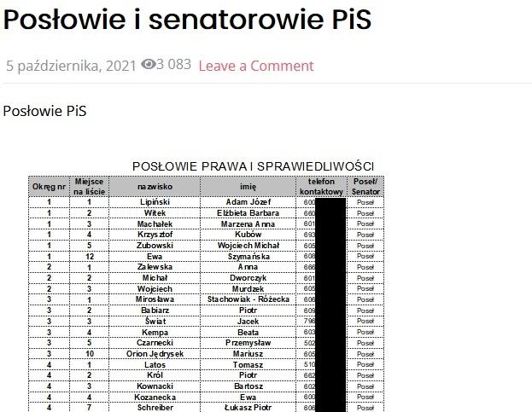Click the Poseł/Senator column header
The height and width of the screenshot is (412, 532).
click(365, 187)
